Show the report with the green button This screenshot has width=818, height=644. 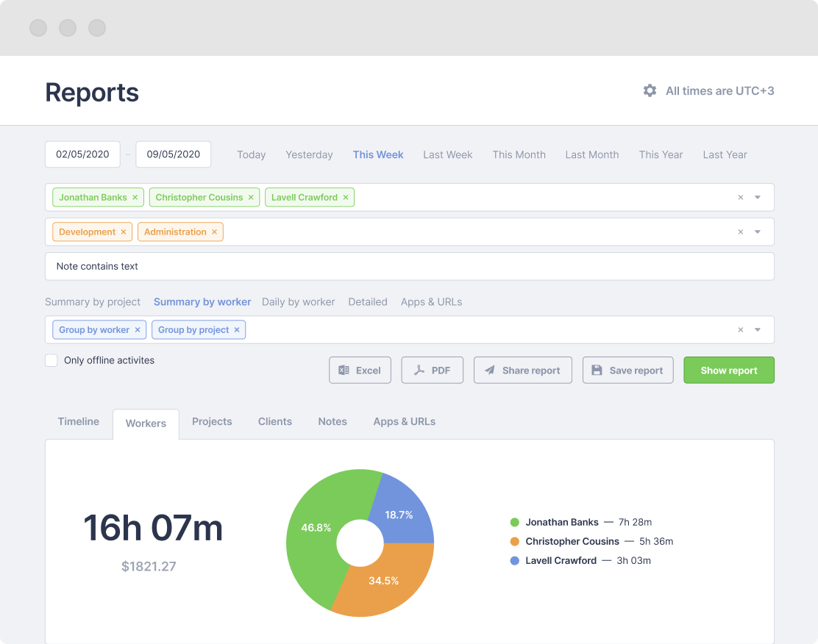pos(728,370)
